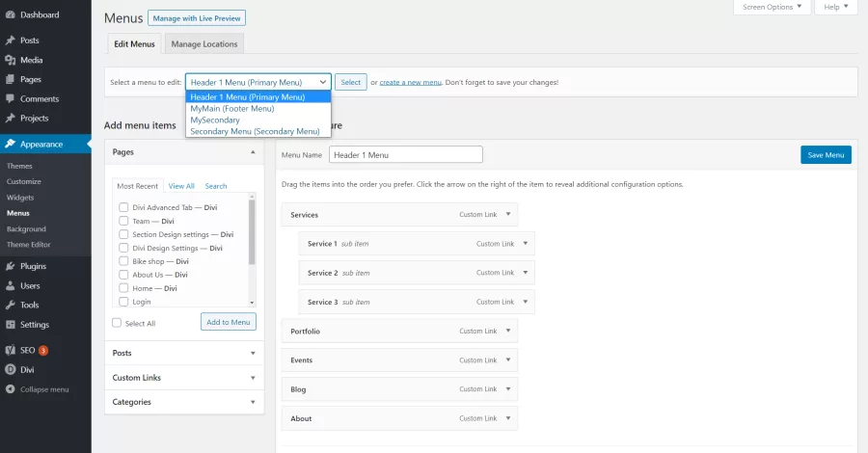Open the View All pages tab
This screenshot has width=868, height=453.
[x=181, y=186]
